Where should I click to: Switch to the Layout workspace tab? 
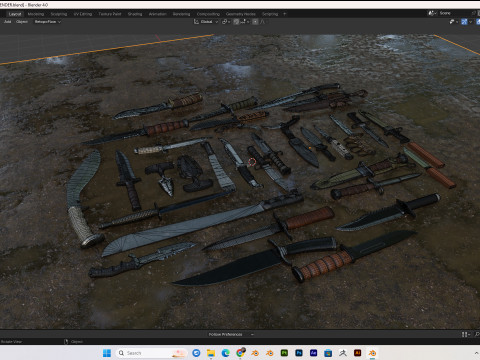coord(15,14)
